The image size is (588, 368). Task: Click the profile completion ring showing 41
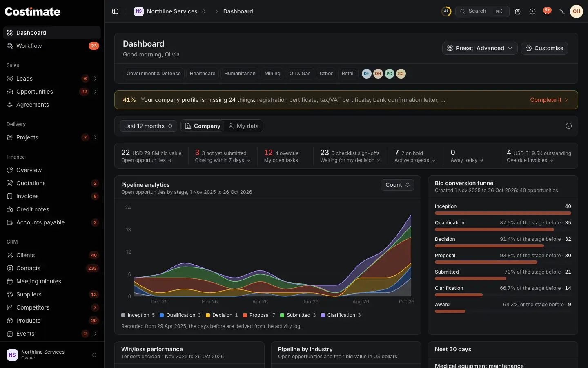tap(446, 11)
